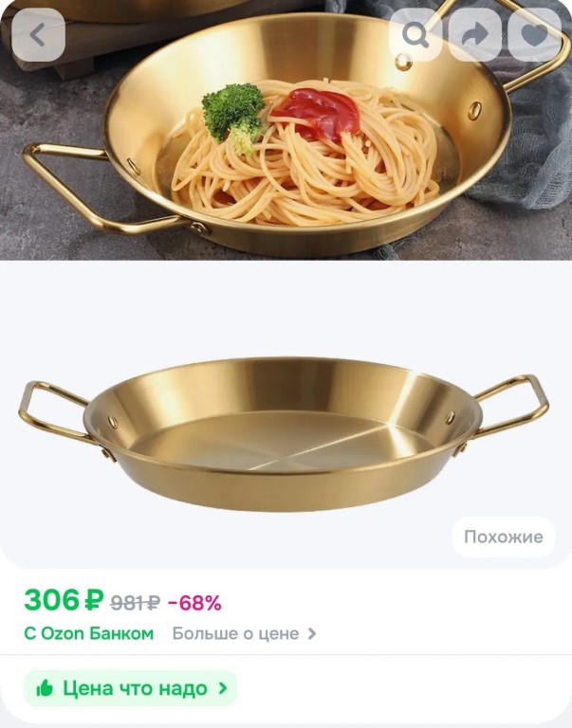572x728 pixels.
Task: Tap the green ruble symbol beside 306
Action: click(94, 599)
